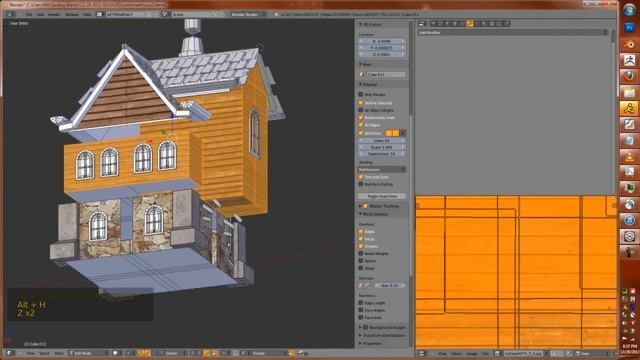640x360 pixels.
Task: Open the Add Modifier dropdown
Action: [513, 32]
